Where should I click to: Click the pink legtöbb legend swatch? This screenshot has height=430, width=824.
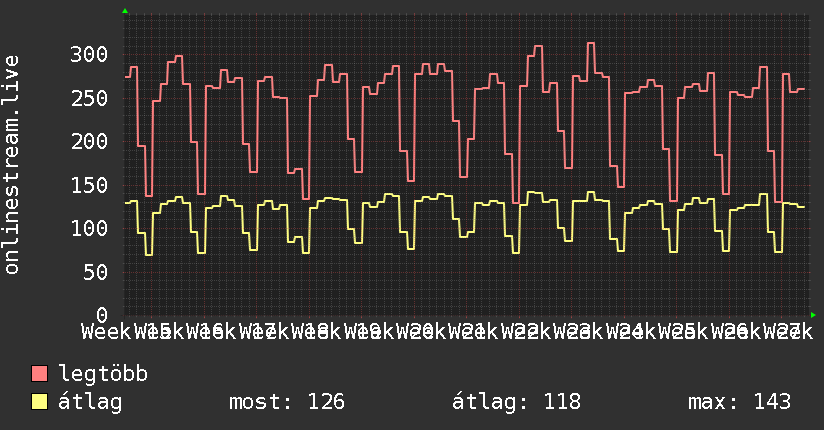pos(39,374)
